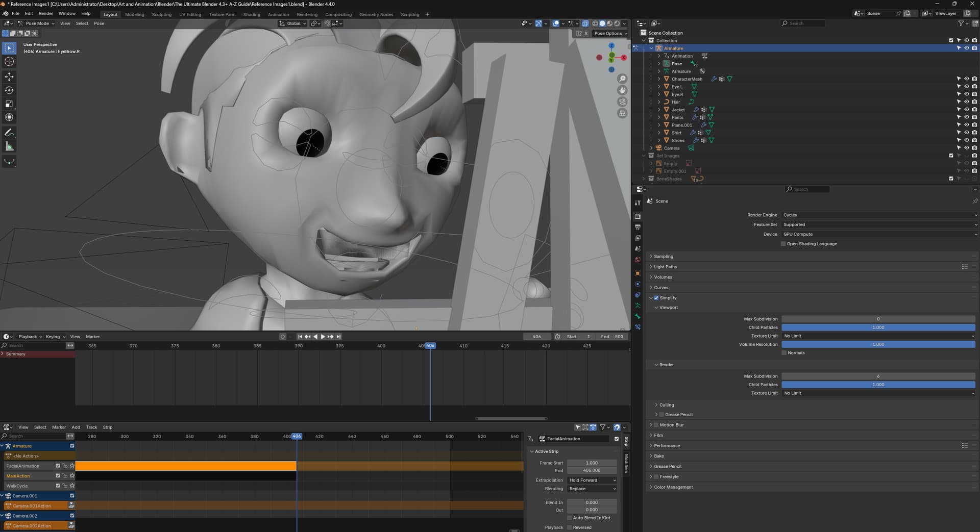
Task: Open the Render Engine dropdown
Action: point(878,215)
